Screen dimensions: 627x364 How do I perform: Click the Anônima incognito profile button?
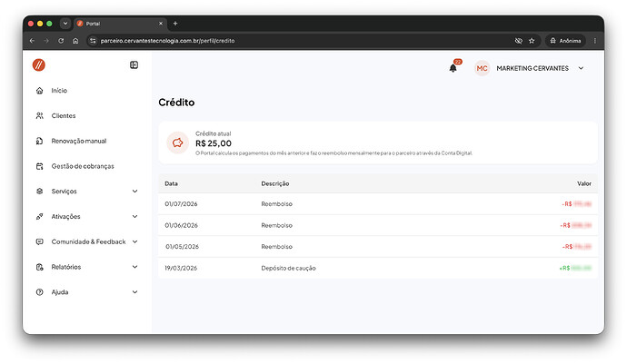click(x=565, y=41)
